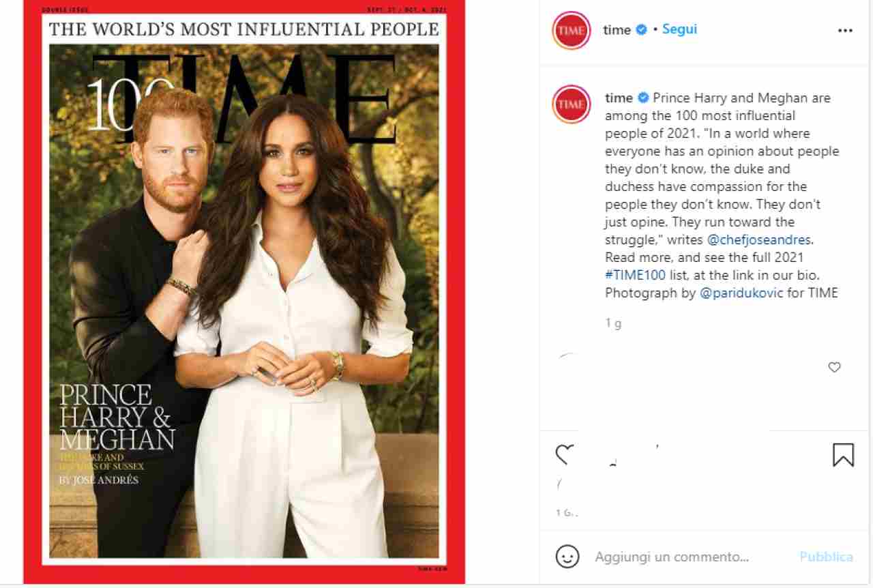
Task: Open TIME avatar beside the caption
Action: (x=571, y=104)
